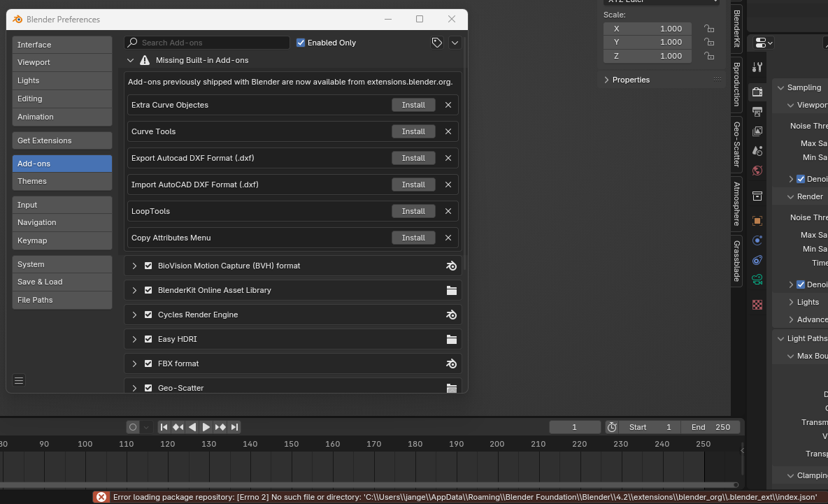The image size is (828, 504).
Task: Collapse the Missing Built-in Add-ons section
Action: [131, 61]
